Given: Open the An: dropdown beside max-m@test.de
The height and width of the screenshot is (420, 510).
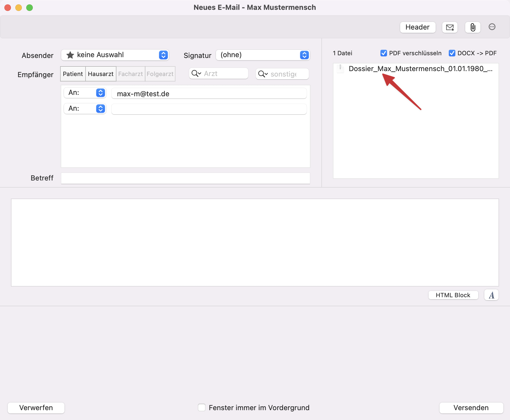Looking at the screenshot, I should pyautogui.click(x=85, y=93).
